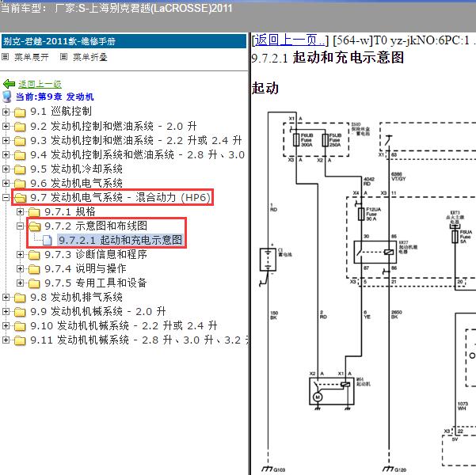Image resolution: width=476 pixels, height=475 pixels.
Task: Click the 菜单折叠 list icon
Action: pyautogui.click(x=63, y=57)
